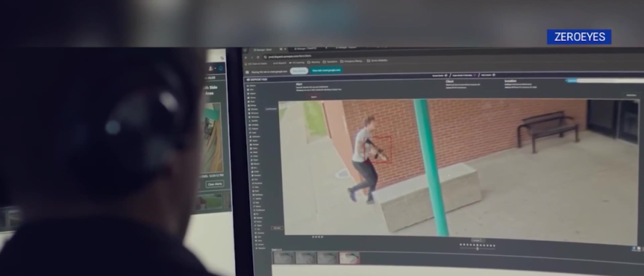Open the Emergency bookmark folder
Viewport: 644px width, 276px height.
click(351, 62)
